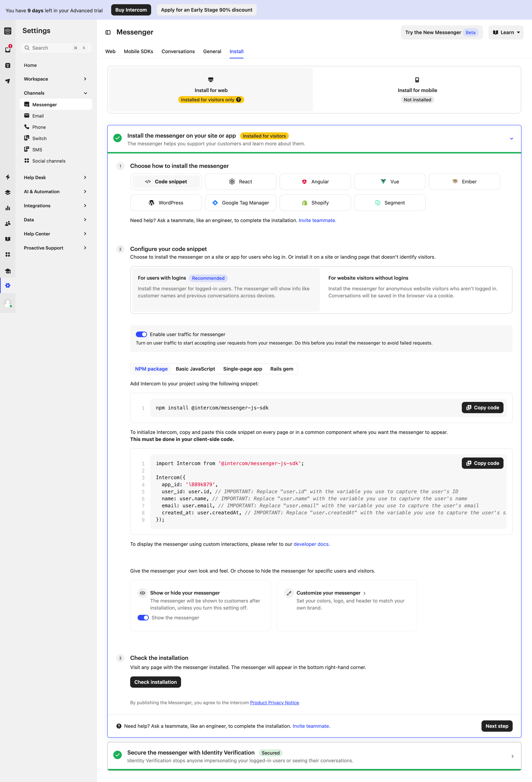Collapse Install the messenger section chevron
This screenshot has height=782, width=532.
tap(511, 139)
